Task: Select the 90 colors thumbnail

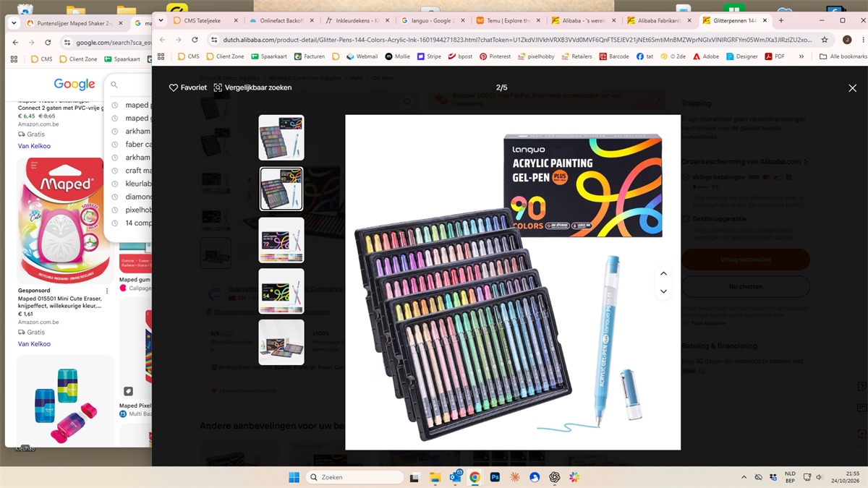Action: pyautogui.click(x=281, y=189)
